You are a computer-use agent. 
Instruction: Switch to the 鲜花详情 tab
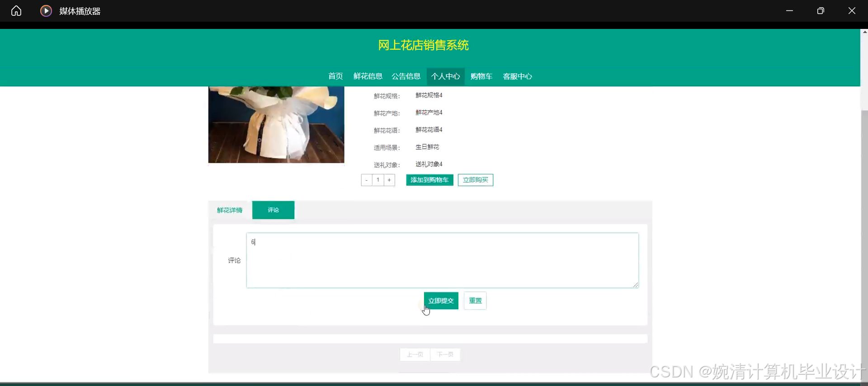(230, 210)
